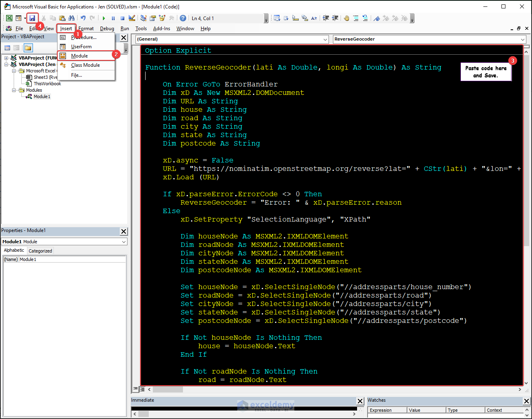Toggle breakpoint using the hand icon
Viewport: 532px width, 419px height.
pyautogui.click(x=346, y=18)
